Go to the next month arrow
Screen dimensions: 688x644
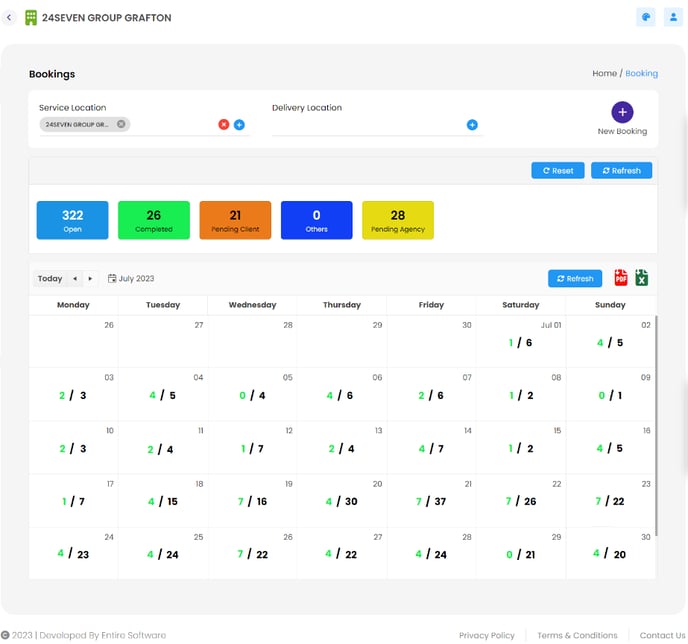90,279
